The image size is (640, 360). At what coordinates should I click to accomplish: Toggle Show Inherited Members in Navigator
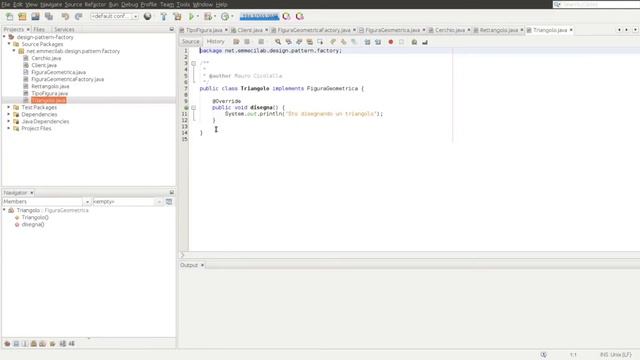click(x=7, y=344)
